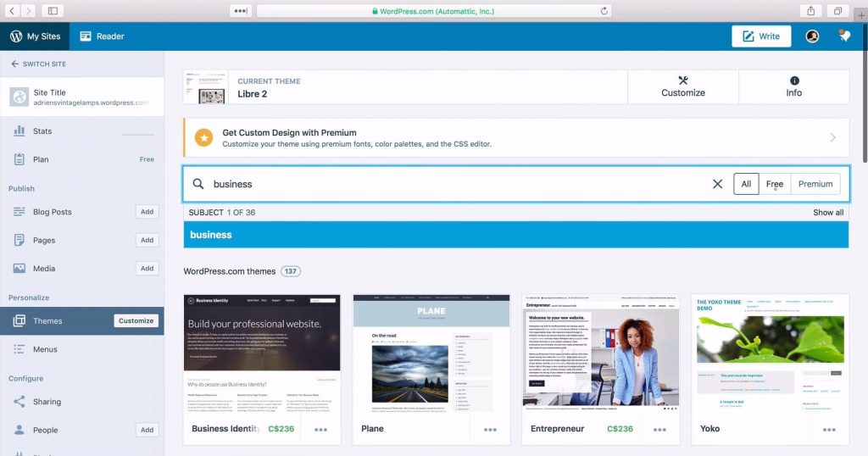
Task: Open Pages in the sidebar
Action: [x=44, y=240]
